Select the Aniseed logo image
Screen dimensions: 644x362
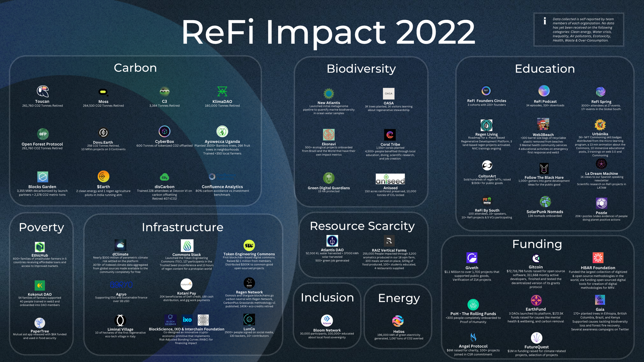[x=390, y=179]
